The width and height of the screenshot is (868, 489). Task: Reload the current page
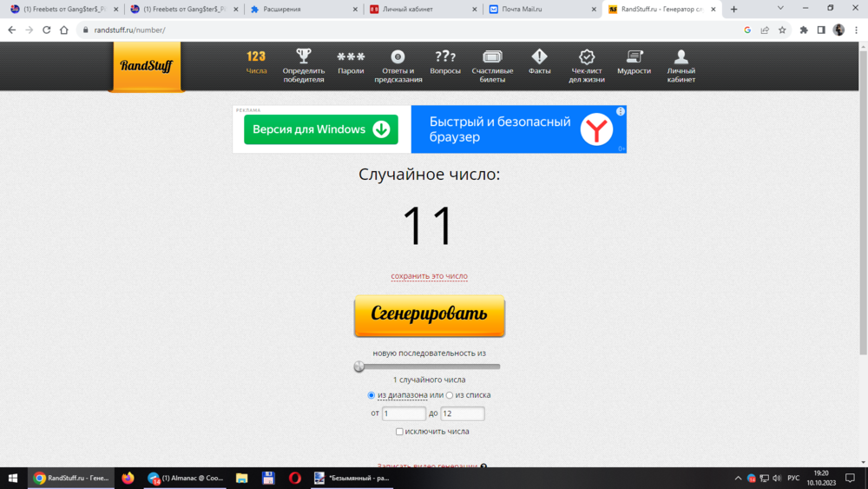pos(47,30)
